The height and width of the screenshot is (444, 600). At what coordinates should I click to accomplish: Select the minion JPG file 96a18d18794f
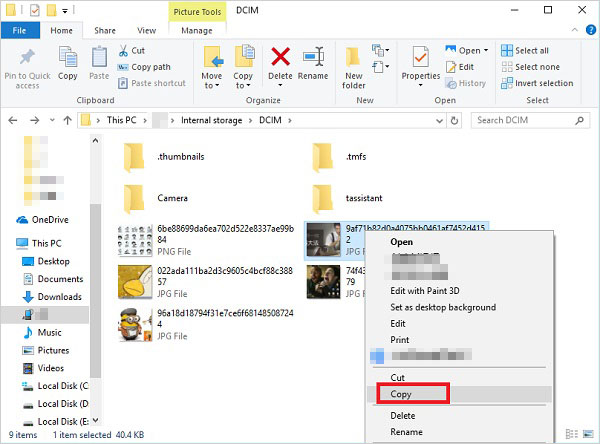click(x=206, y=325)
